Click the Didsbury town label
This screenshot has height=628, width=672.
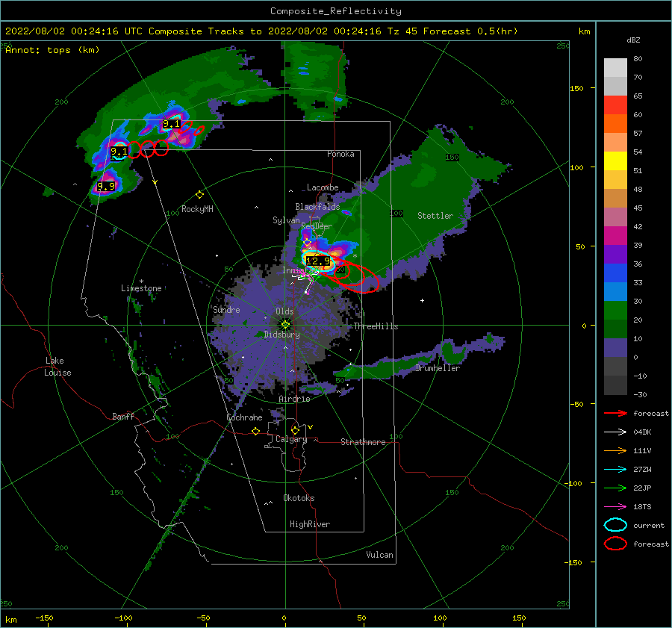[x=282, y=335]
